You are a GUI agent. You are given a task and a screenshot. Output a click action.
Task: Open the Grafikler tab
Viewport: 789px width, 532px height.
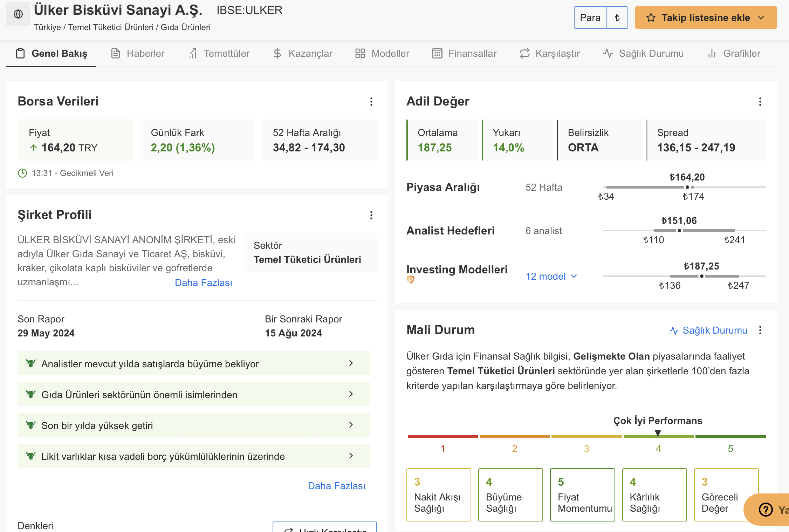pyautogui.click(x=734, y=53)
